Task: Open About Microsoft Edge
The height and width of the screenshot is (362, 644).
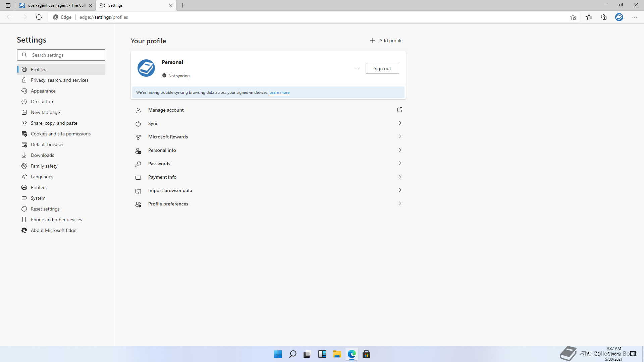Action: coord(61,230)
